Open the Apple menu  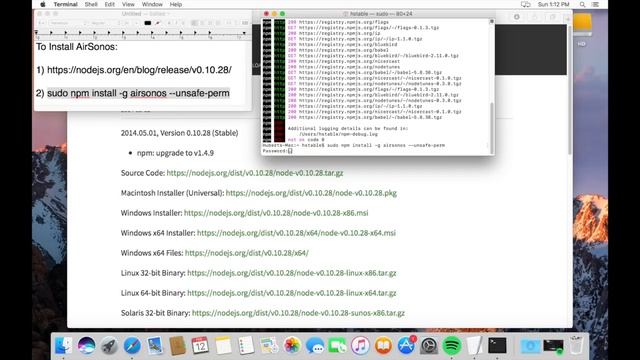coord(42,4)
